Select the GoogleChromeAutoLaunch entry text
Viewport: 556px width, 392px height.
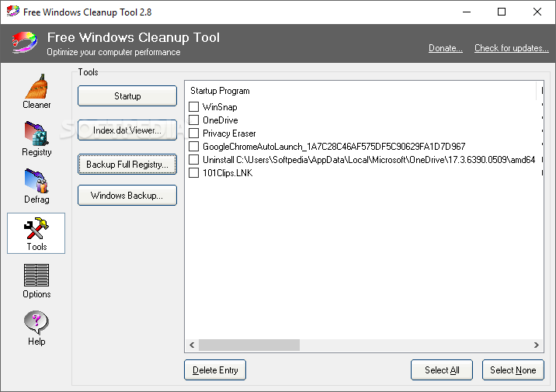tap(334, 147)
